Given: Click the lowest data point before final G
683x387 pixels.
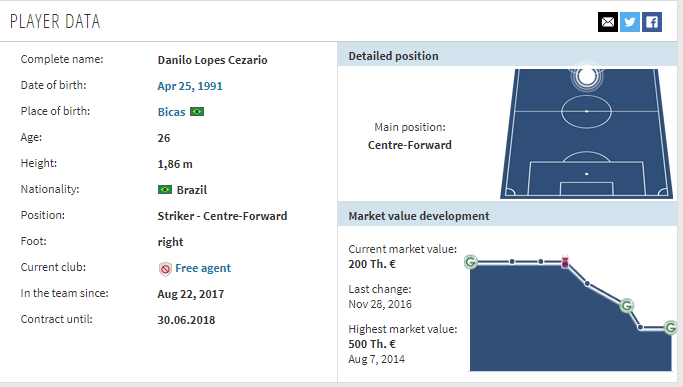Looking at the screenshot, I should point(640,327).
